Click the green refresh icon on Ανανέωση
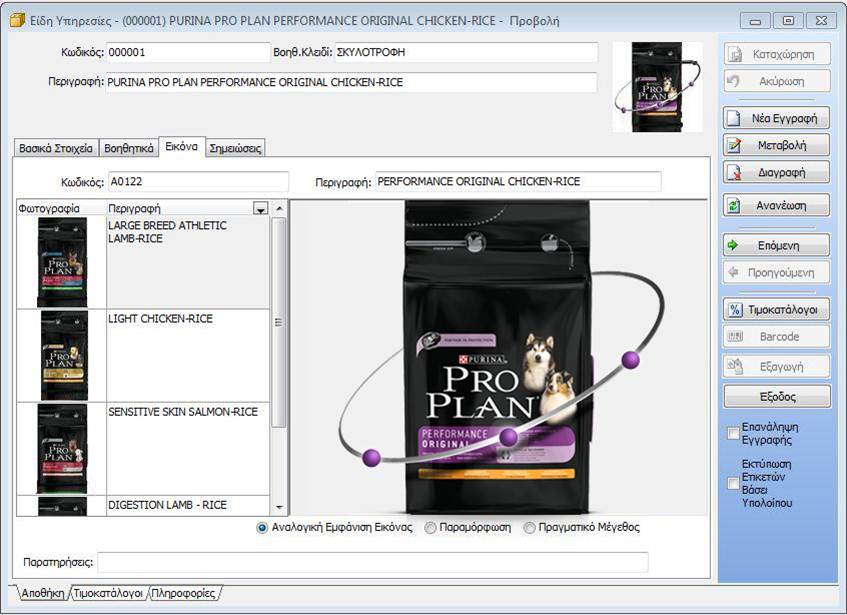847x615 pixels. coord(734,205)
